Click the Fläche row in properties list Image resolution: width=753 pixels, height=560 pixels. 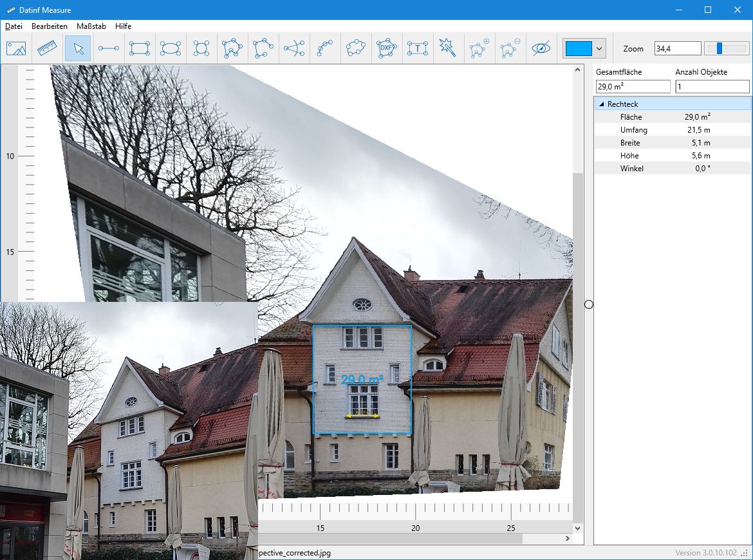point(672,117)
